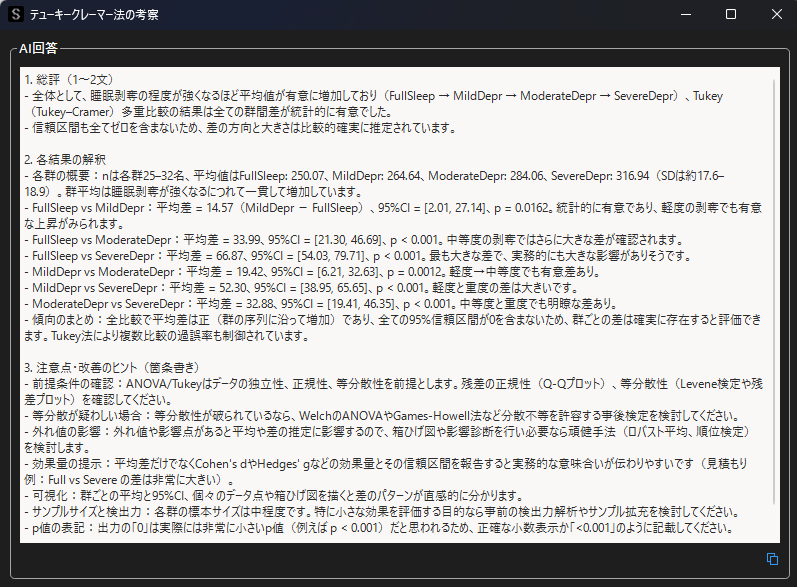Click the '信頼区間も全てゼロを含まない' sentence

click(240, 128)
